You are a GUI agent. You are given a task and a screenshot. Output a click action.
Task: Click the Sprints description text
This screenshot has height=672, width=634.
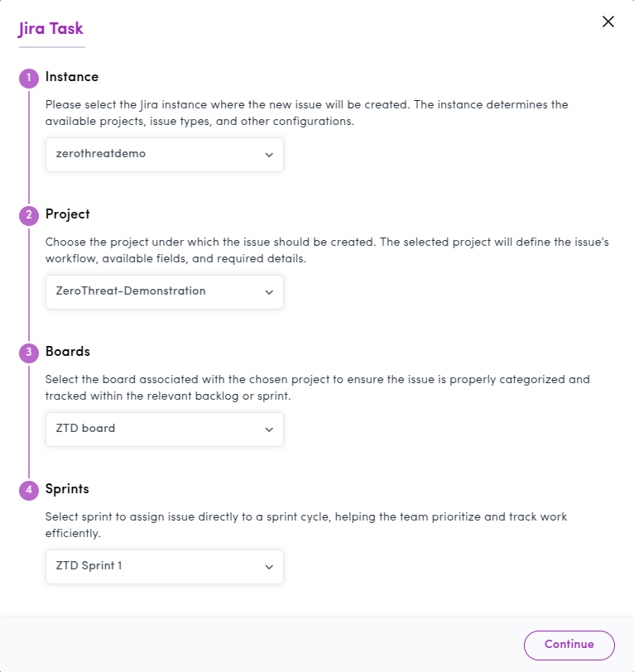(306, 525)
